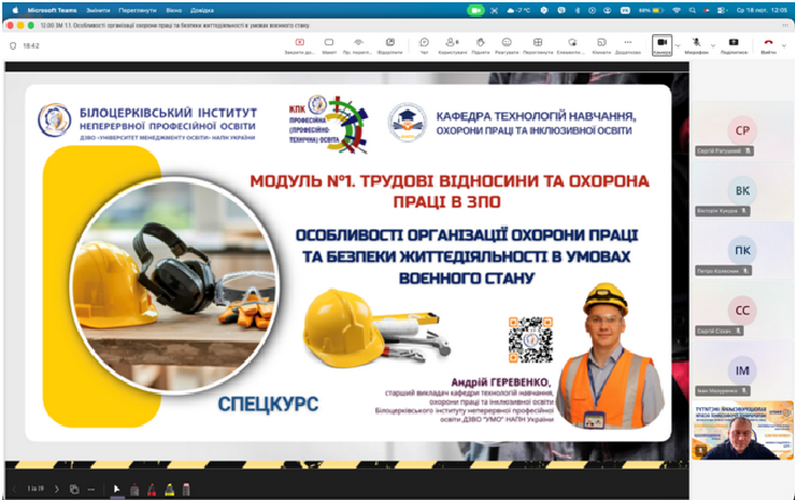
Task: Open the More actions menu
Action: pos(628,44)
